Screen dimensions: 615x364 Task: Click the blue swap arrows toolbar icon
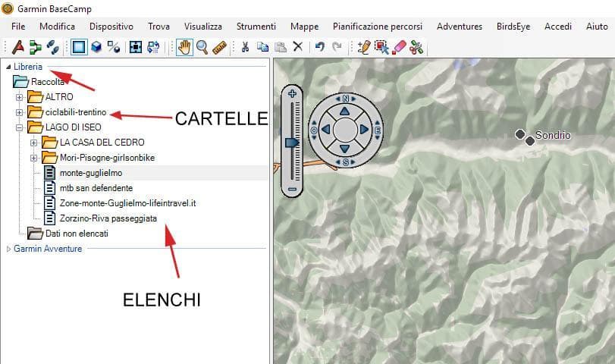(x=153, y=48)
